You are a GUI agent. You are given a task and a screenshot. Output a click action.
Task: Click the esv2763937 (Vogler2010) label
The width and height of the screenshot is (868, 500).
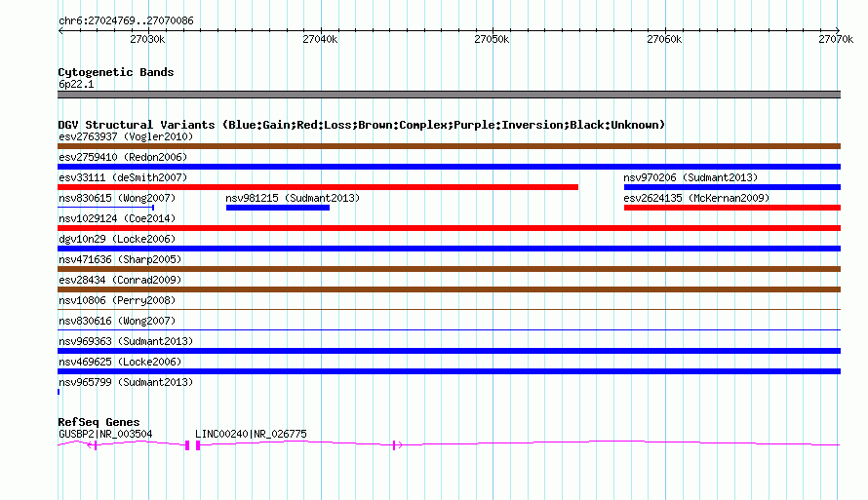click(x=126, y=136)
